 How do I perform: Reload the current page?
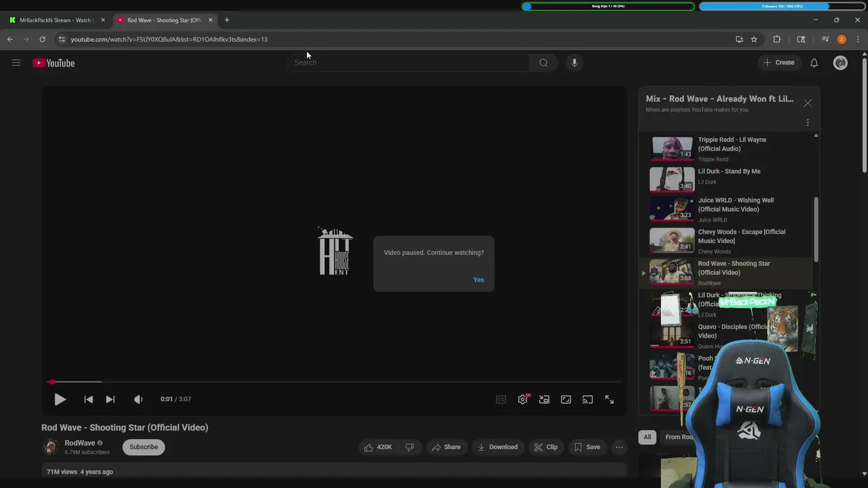(42, 39)
